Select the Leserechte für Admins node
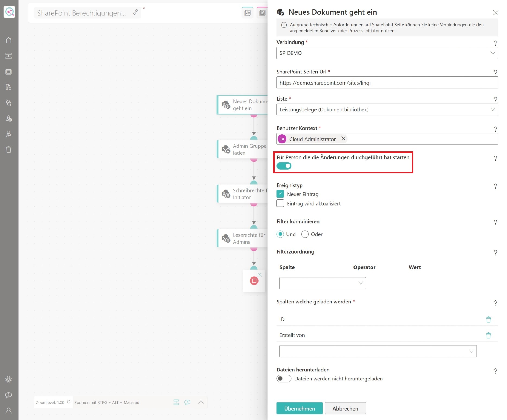 [243, 238]
